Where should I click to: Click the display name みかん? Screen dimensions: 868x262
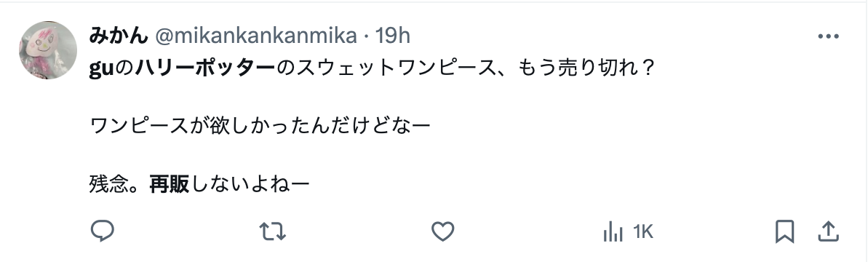[118, 36]
